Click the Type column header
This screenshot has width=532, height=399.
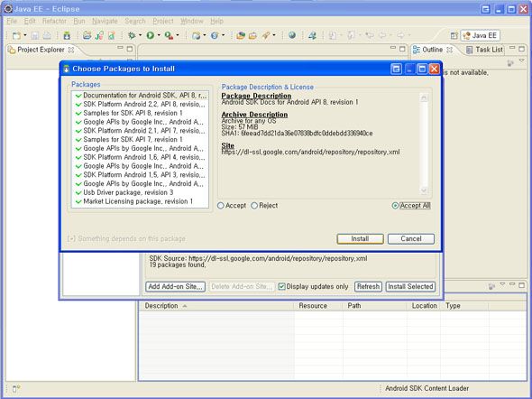coord(464,306)
